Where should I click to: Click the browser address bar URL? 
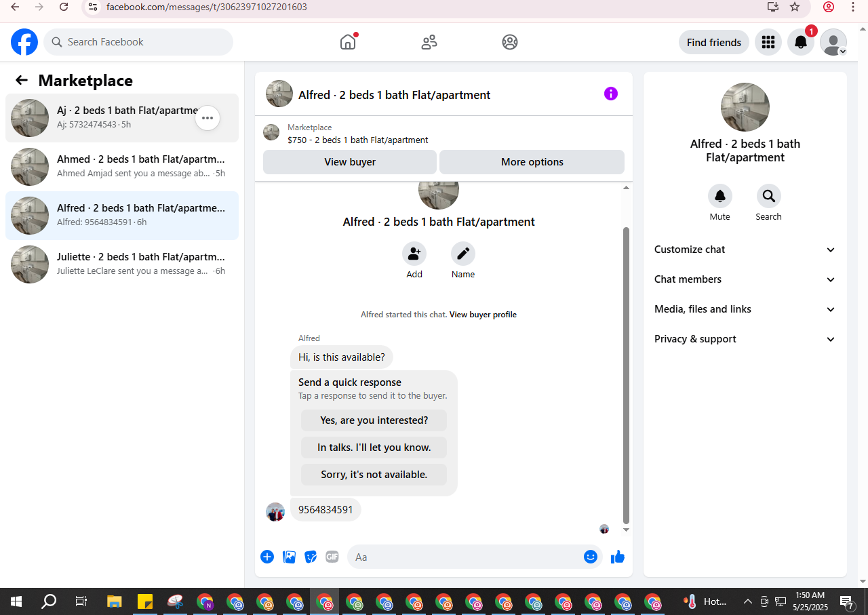pyautogui.click(x=207, y=7)
